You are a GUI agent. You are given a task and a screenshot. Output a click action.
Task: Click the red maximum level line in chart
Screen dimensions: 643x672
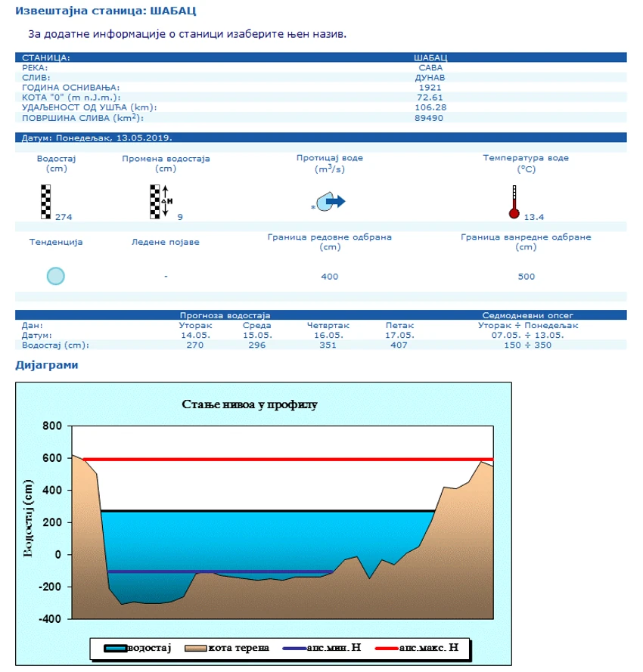pyautogui.click(x=287, y=460)
